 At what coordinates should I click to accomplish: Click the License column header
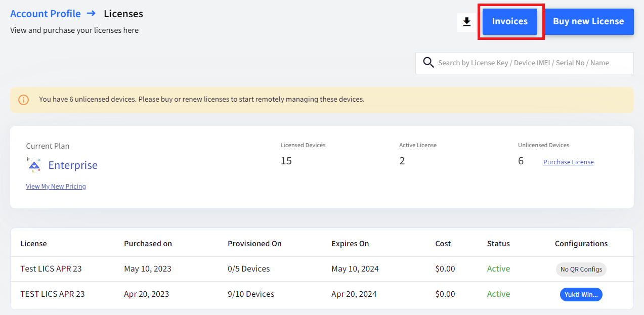click(33, 244)
